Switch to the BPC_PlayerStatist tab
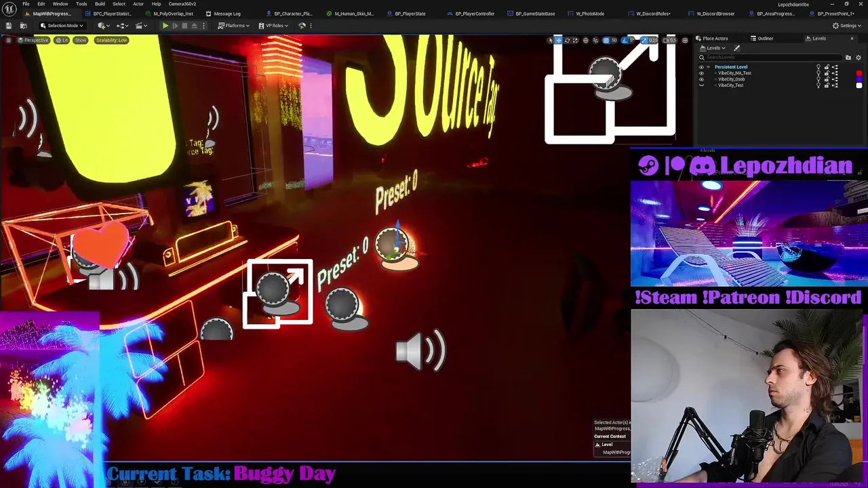 (108, 14)
